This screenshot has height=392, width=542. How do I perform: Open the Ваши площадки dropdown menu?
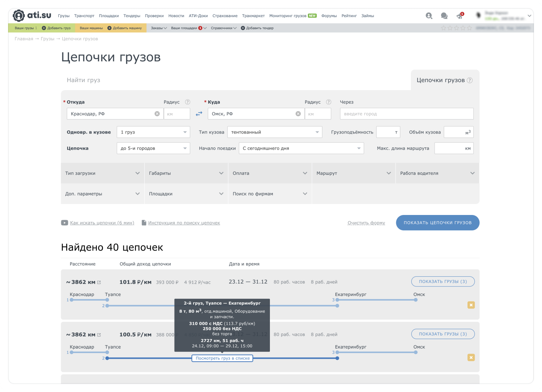[x=189, y=28]
